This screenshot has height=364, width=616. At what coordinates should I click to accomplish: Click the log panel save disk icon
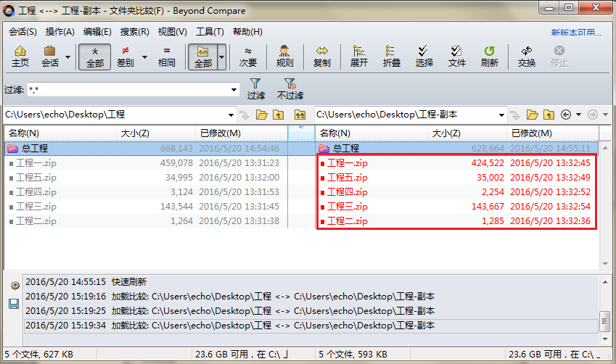[14, 304]
